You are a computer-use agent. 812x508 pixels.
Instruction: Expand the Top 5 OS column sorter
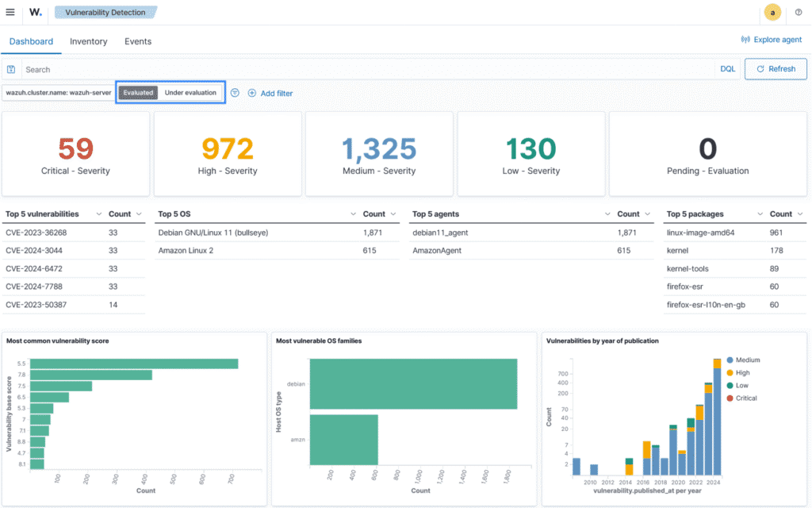[x=354, y=214]
